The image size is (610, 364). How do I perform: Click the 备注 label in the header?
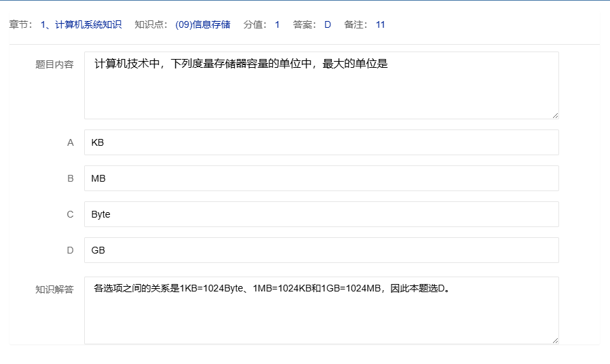click(356, 25)
